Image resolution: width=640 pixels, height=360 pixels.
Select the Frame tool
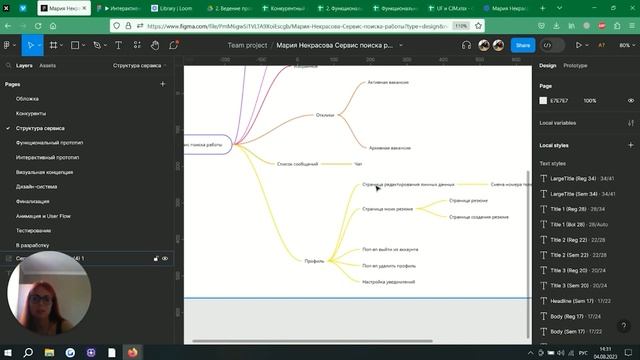pos(53,45)
